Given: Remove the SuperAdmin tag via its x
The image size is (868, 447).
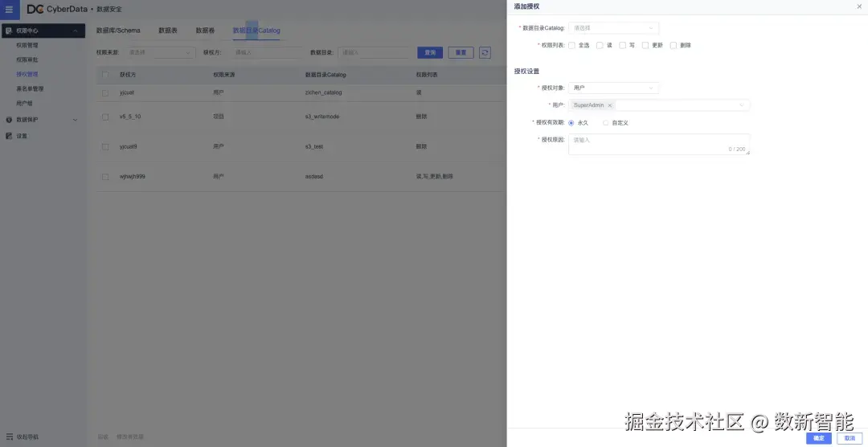Looking at the screenshot, I should click(610, 105).
